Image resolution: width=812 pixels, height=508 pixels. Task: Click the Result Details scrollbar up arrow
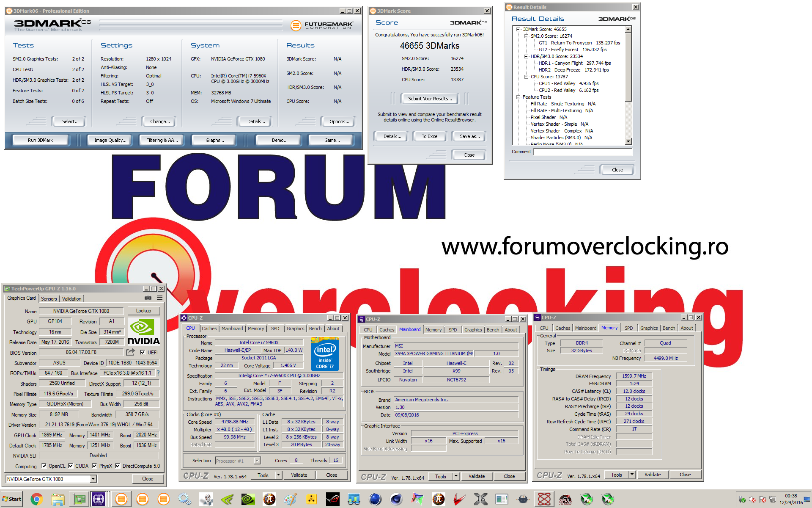click(x=628, y=29)
